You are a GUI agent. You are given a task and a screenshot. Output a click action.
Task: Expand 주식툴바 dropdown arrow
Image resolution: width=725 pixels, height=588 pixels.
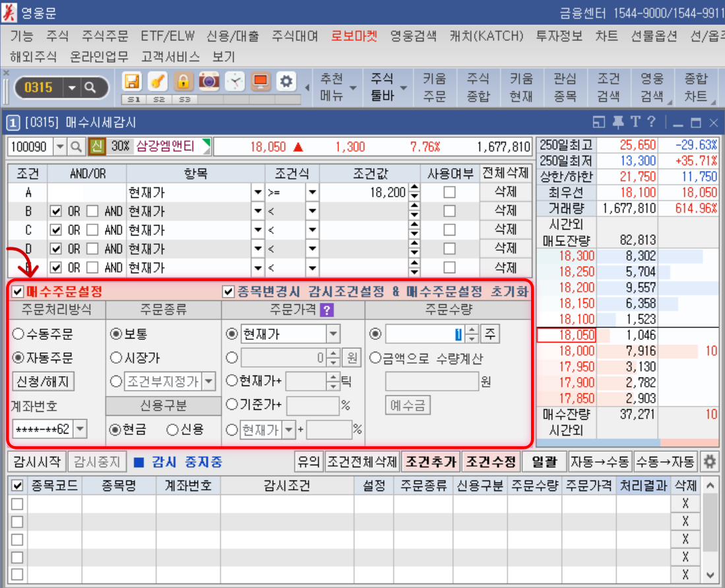pyautogui.click(x=403, y=88)
